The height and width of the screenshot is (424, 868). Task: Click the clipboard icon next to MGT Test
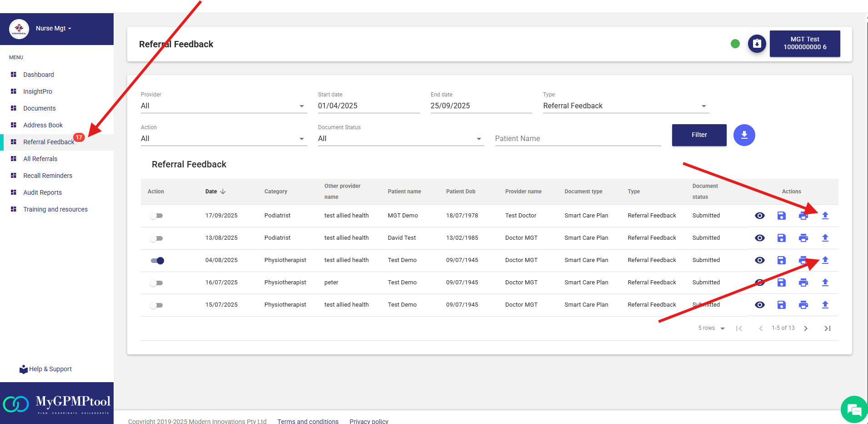757,44
